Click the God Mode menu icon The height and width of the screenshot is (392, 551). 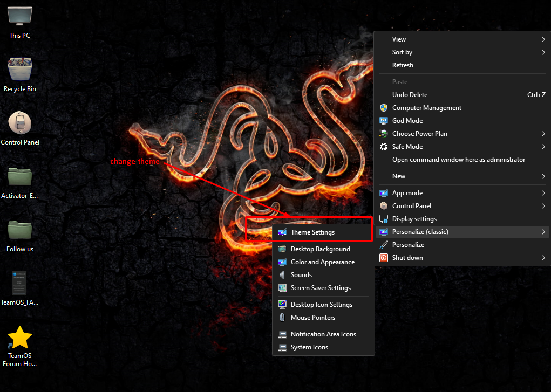(384, 121)
